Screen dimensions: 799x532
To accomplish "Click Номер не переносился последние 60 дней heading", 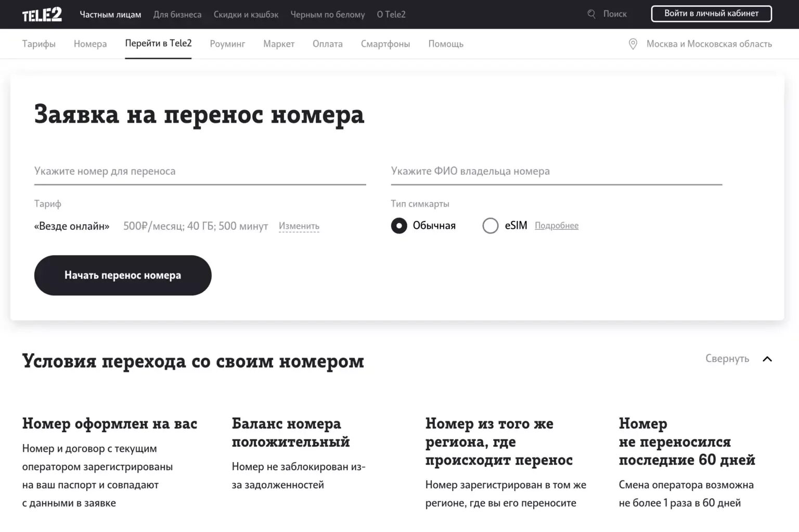I will tap(687, 442).
